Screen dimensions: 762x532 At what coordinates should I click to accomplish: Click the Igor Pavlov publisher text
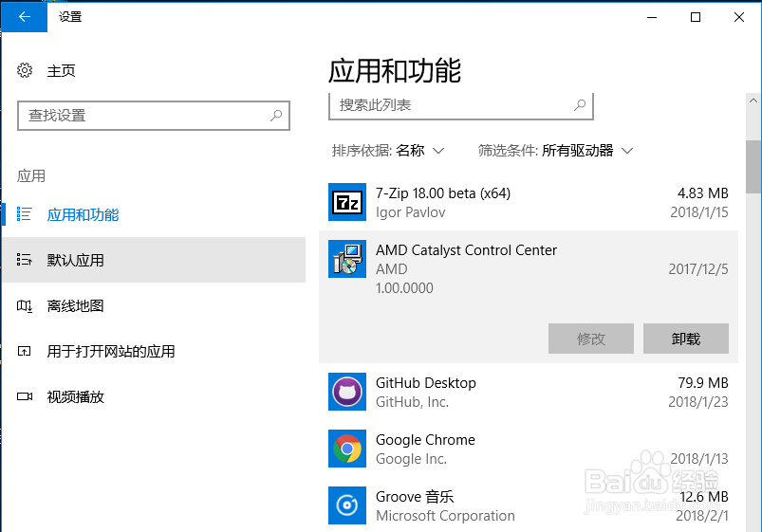point(410,212)
